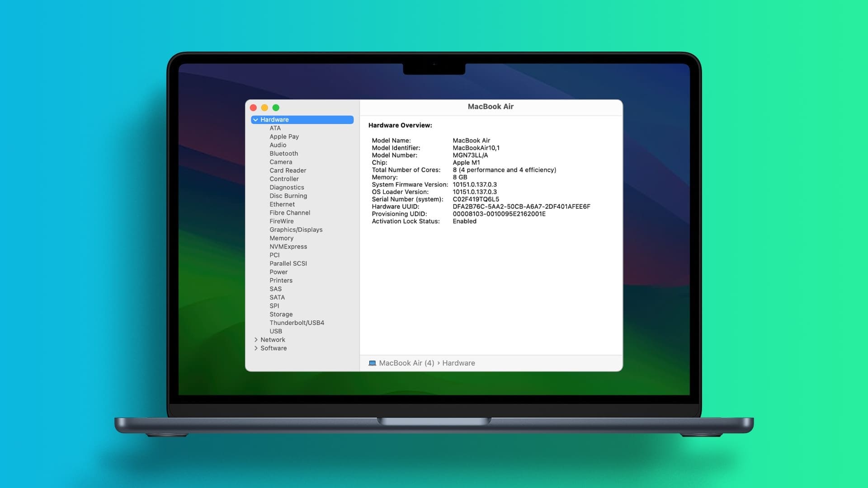This screenshot has width=868, height=488.
Task: Click serial number C02F419TQ6L5
Action: pyautogui.click(x=476, y=199)
